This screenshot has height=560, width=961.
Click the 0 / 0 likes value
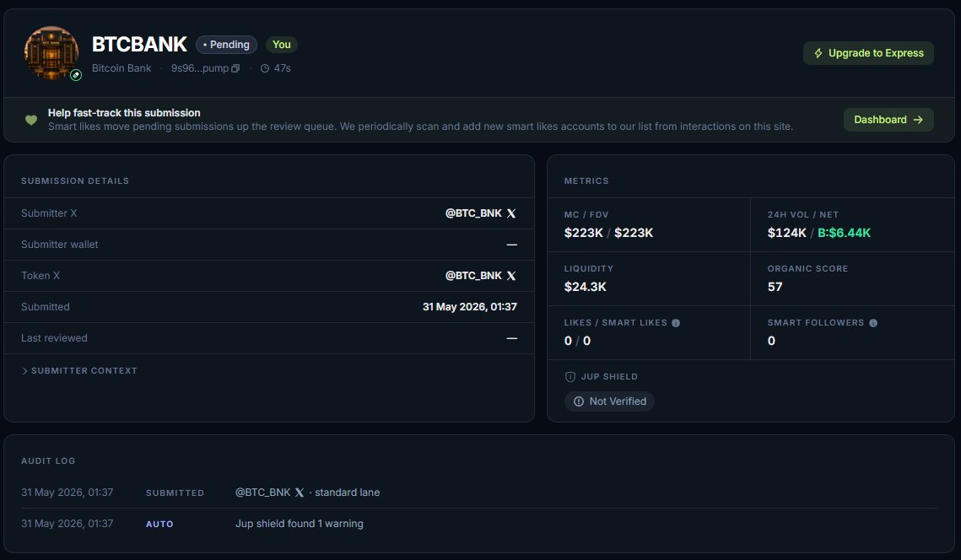[x=577, y=341]
